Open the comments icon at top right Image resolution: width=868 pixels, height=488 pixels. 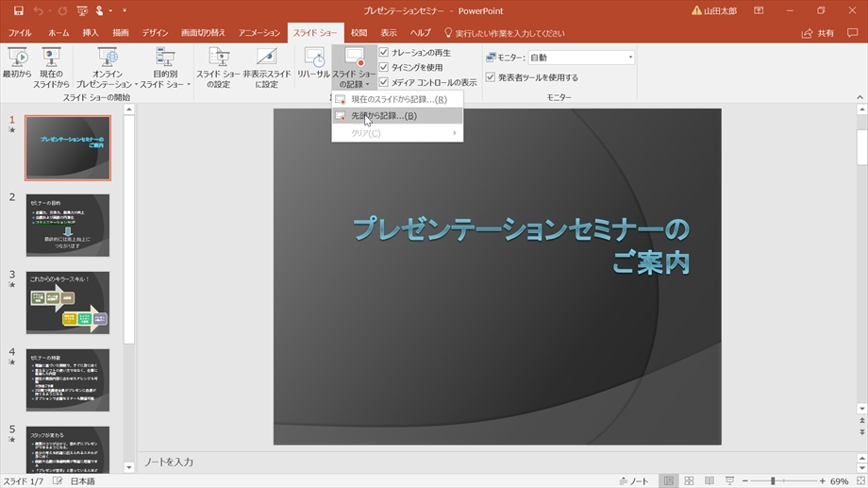click(853, 33)
